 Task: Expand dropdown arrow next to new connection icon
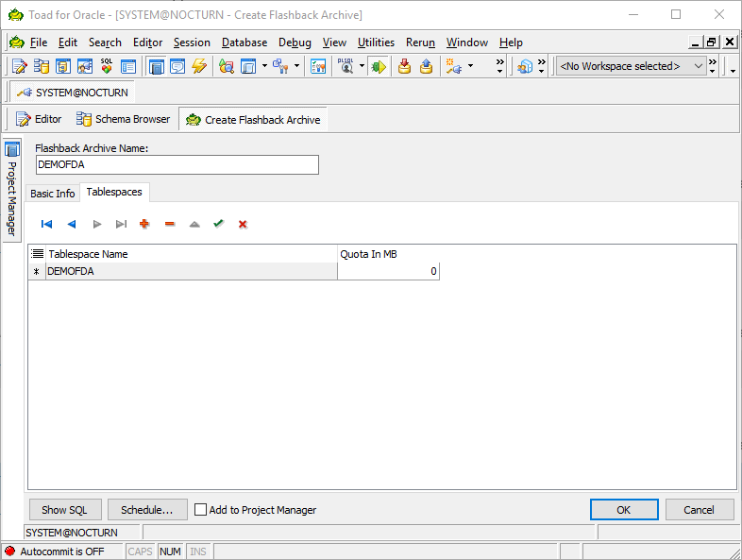[470, 66]
